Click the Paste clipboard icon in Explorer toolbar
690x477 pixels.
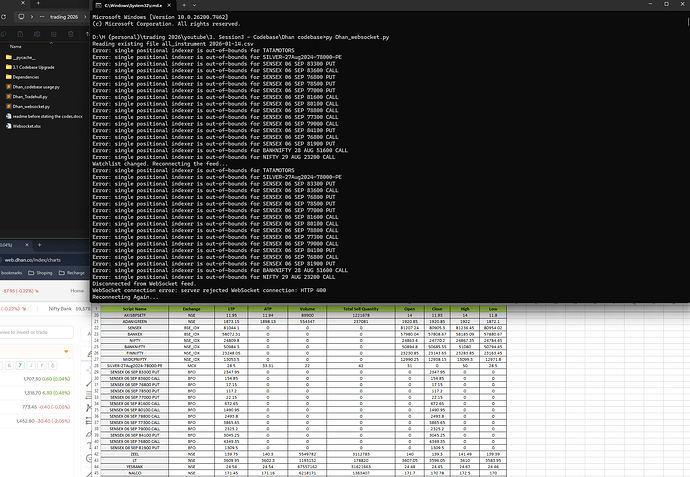coord(20,34)
